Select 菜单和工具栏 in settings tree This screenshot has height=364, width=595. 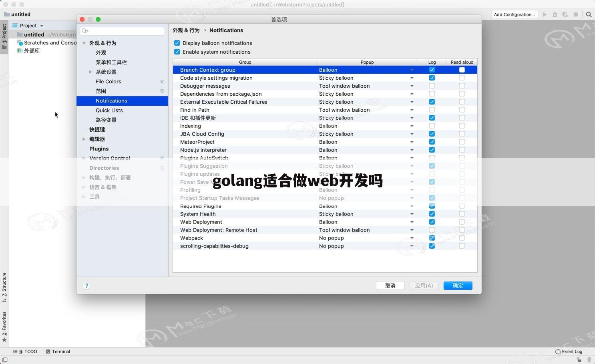point(111,62)
